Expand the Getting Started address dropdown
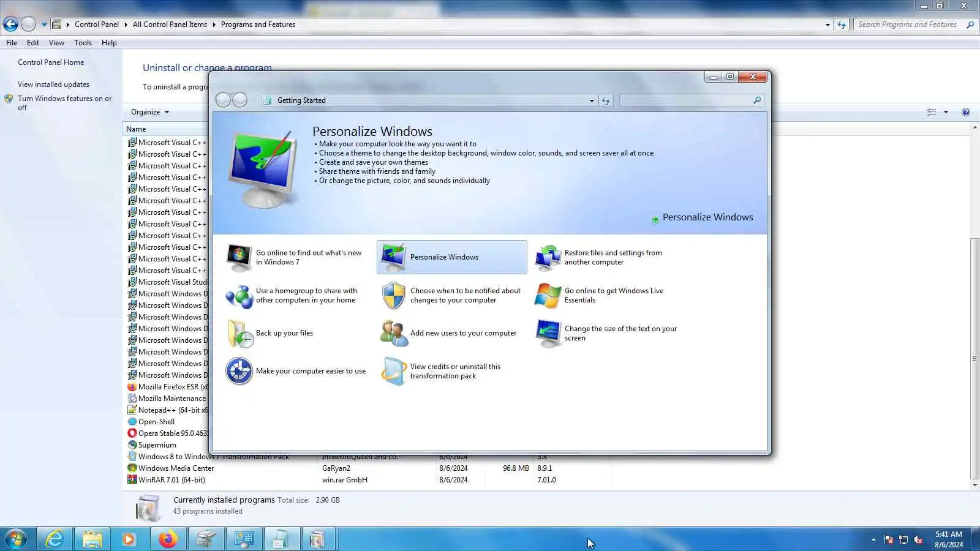The image size is (980, 551). point(592,100)
